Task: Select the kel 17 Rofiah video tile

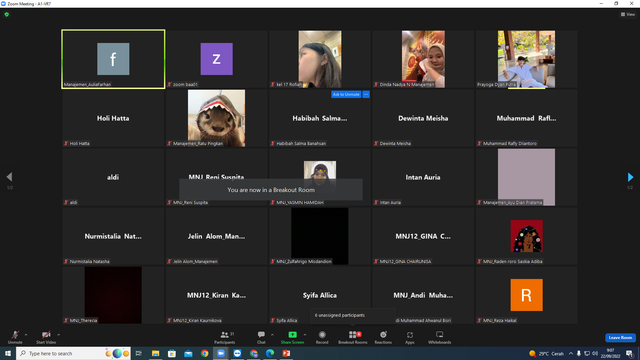Action: (320, 59)
